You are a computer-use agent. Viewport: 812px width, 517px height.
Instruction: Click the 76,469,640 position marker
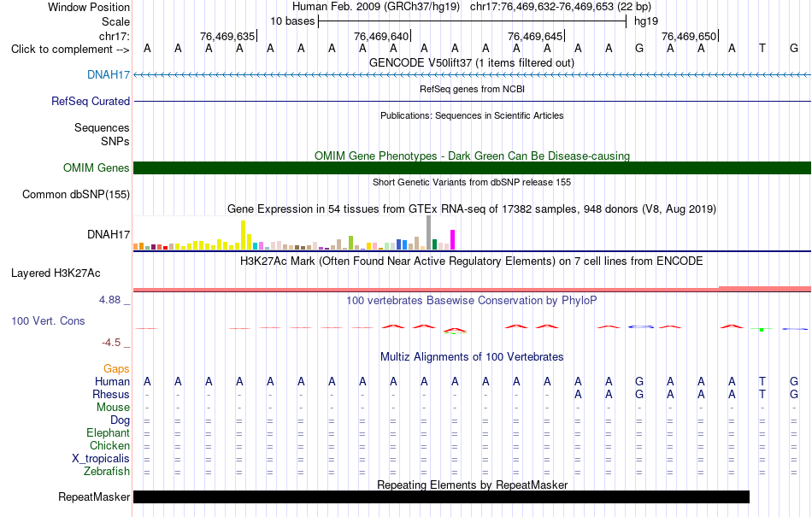click(381, 36)
